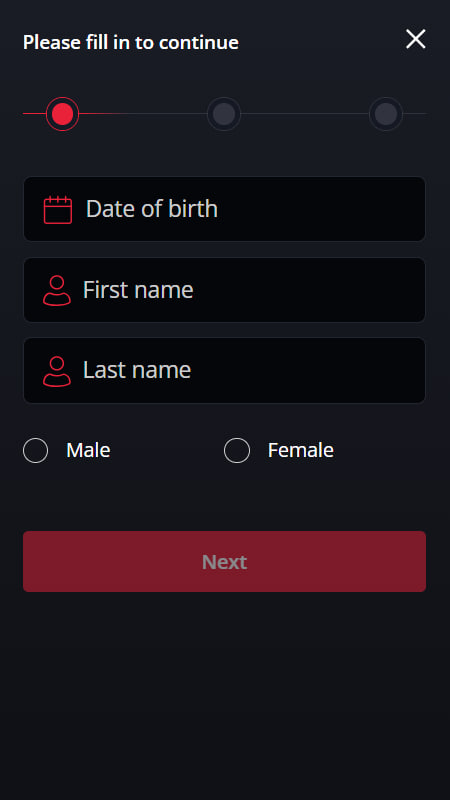Click the "Please fill in to continue" heading
Image resolution: width=450 pixels, height=800 pixels.
[131, 42]
